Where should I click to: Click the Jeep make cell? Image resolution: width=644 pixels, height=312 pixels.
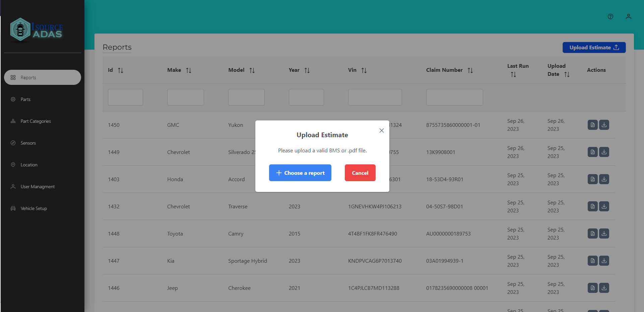tap(173, 288)
